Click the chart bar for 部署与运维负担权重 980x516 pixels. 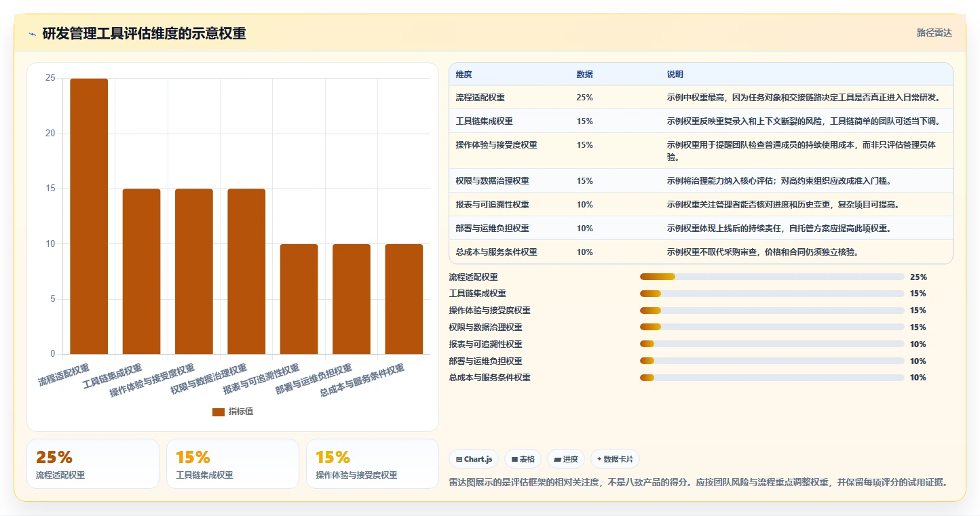pyautogui.click(x=352, y=299)
